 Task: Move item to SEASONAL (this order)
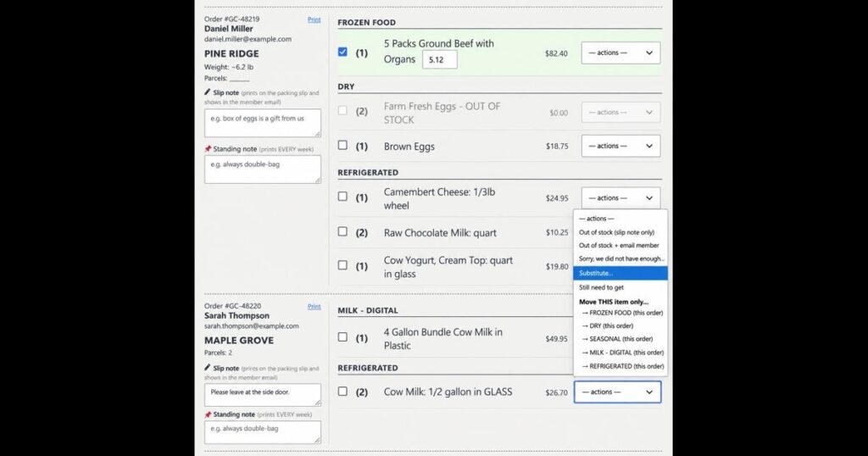click(x=621, y=339)
